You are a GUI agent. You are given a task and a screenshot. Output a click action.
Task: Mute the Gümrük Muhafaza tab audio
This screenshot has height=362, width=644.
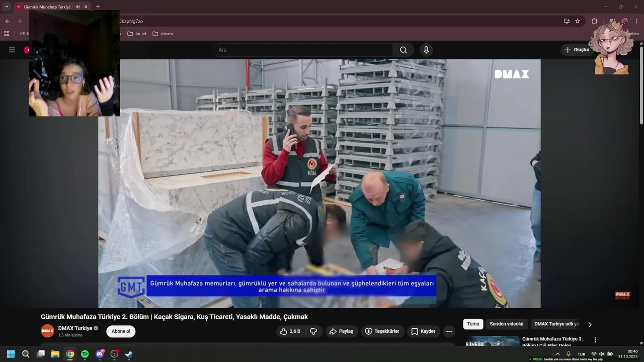(77, 7)
